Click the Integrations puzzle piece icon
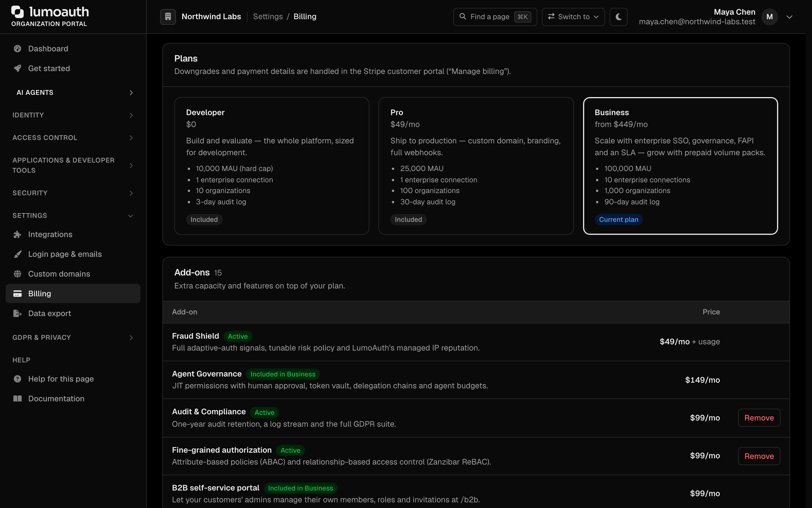Screen dimensions: 812x508 17,235
